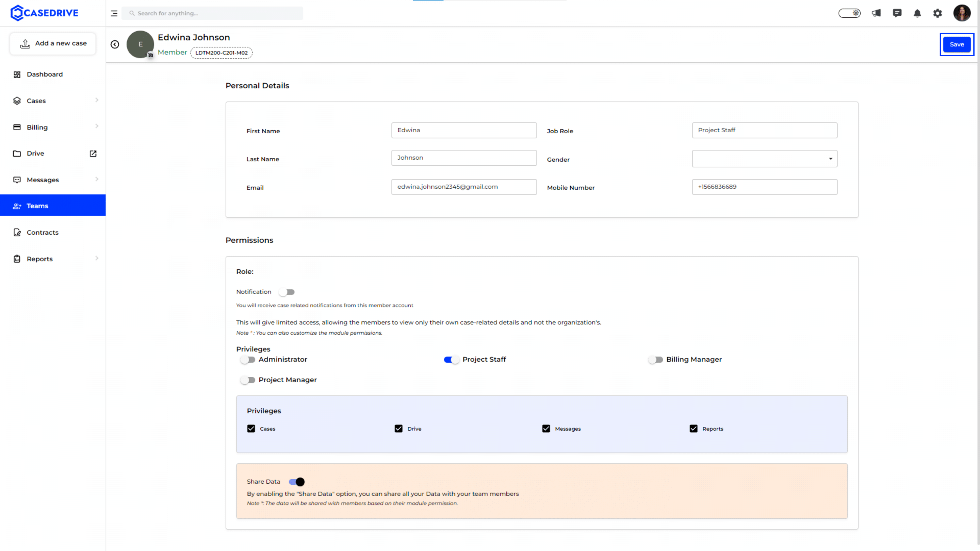Open Drive in sidebar

pyautogui.click(x=53, y=154)
